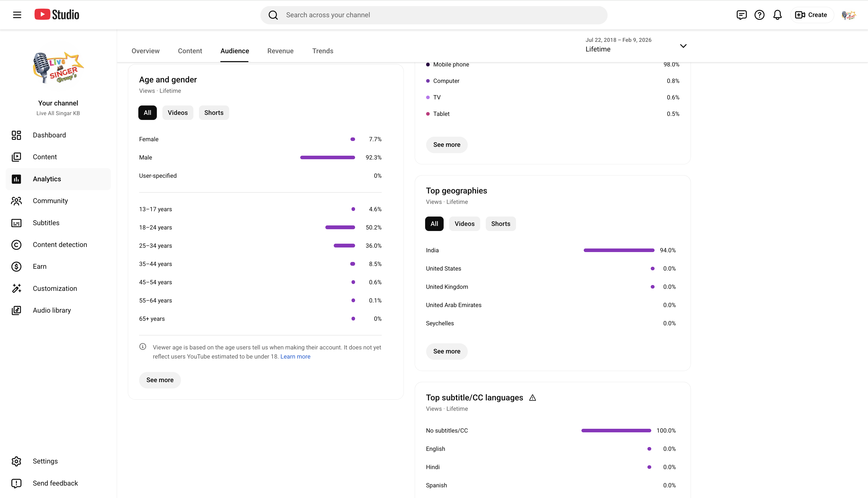Click the Male percentage bar

coord(328,157)
